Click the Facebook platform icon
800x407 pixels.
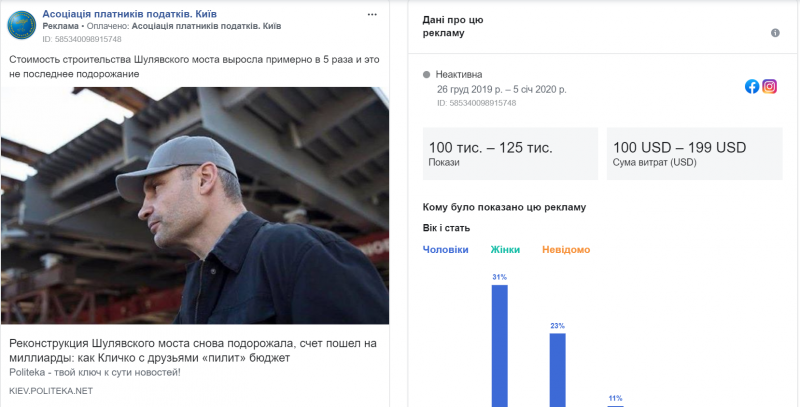tap(752, 86)
